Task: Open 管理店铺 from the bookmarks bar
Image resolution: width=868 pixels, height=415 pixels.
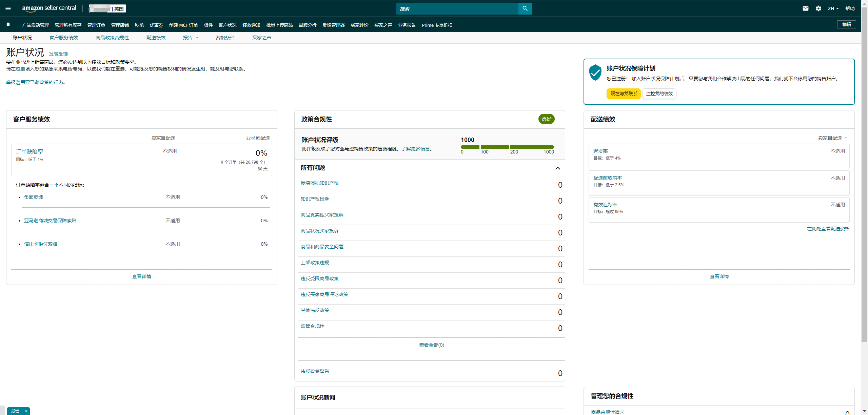Action: tap(120, 25)
